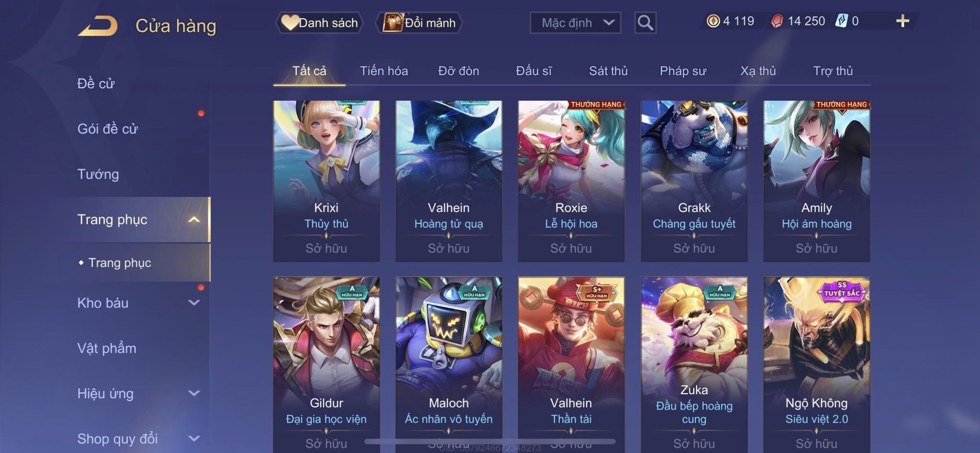
Task: Switch to the Tiến hóa tab
Action: point(384,71)
